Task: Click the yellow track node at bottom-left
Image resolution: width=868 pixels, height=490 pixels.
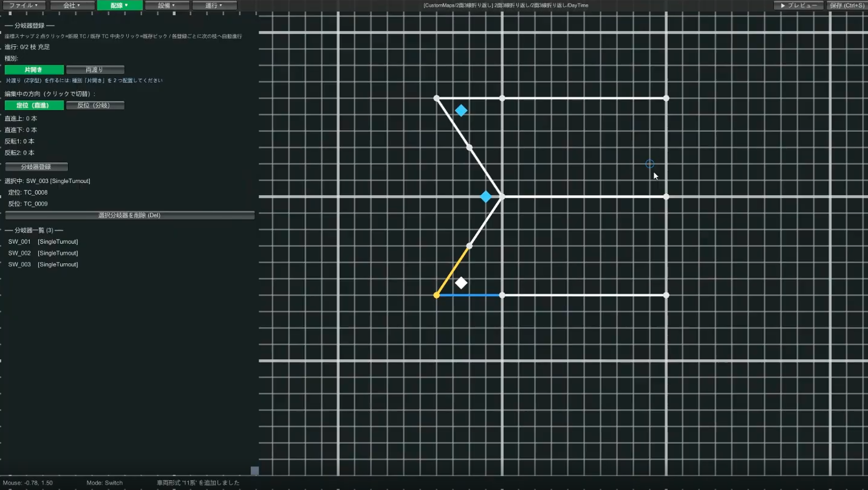Action: coord(436,295)
